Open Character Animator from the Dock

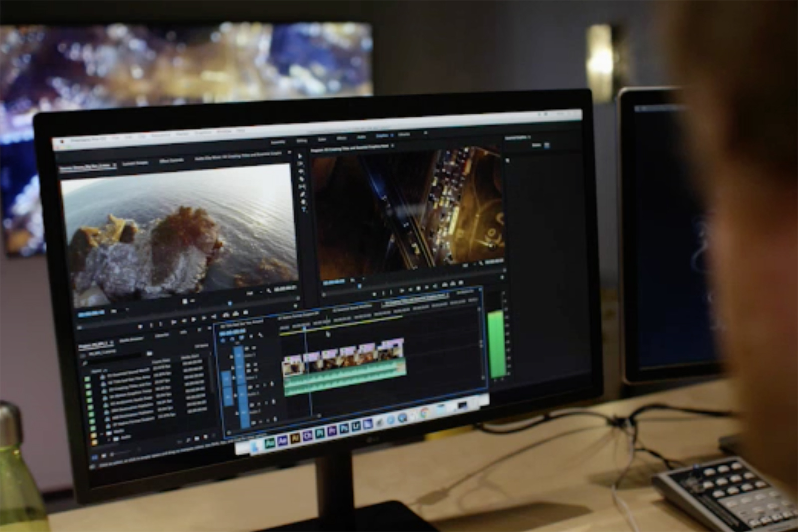pyautogui.click(x=308, y=436)
